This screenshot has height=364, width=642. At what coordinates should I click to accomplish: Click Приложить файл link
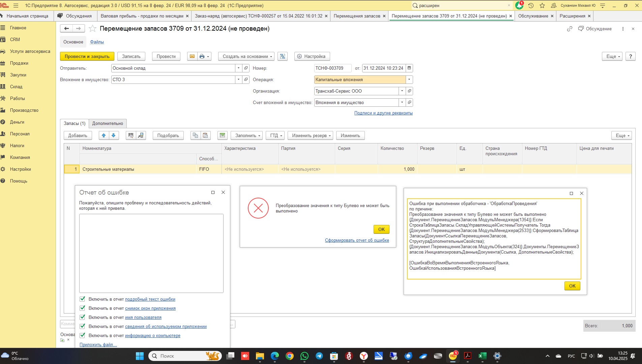point(98,344)
